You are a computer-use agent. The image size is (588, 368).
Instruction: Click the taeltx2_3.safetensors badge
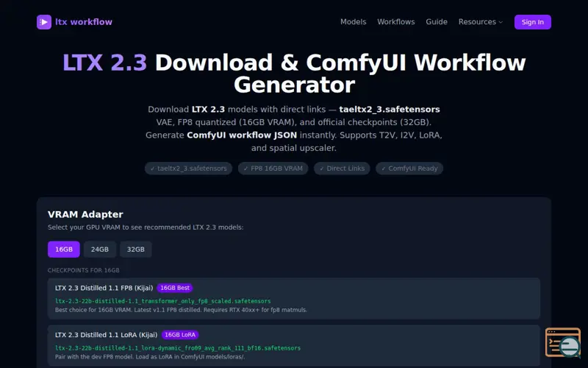click(189, 169)
